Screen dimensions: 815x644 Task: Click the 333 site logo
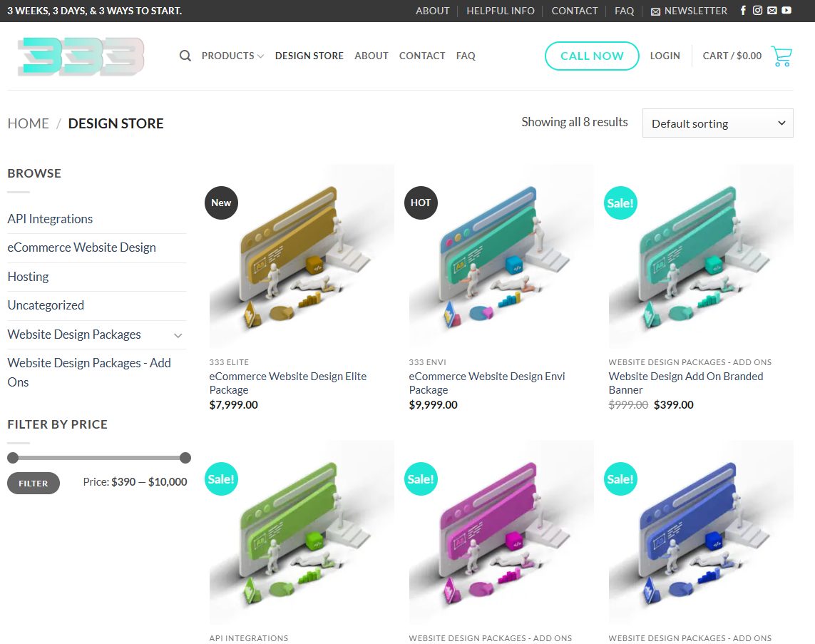point(81,56)
